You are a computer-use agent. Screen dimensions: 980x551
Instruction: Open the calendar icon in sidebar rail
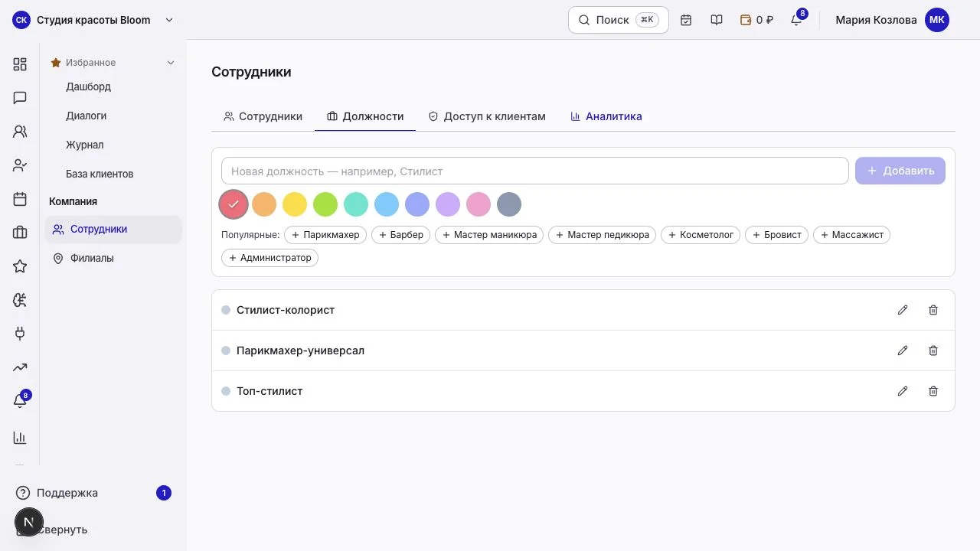pyautogui.click(x=20, y=199)
